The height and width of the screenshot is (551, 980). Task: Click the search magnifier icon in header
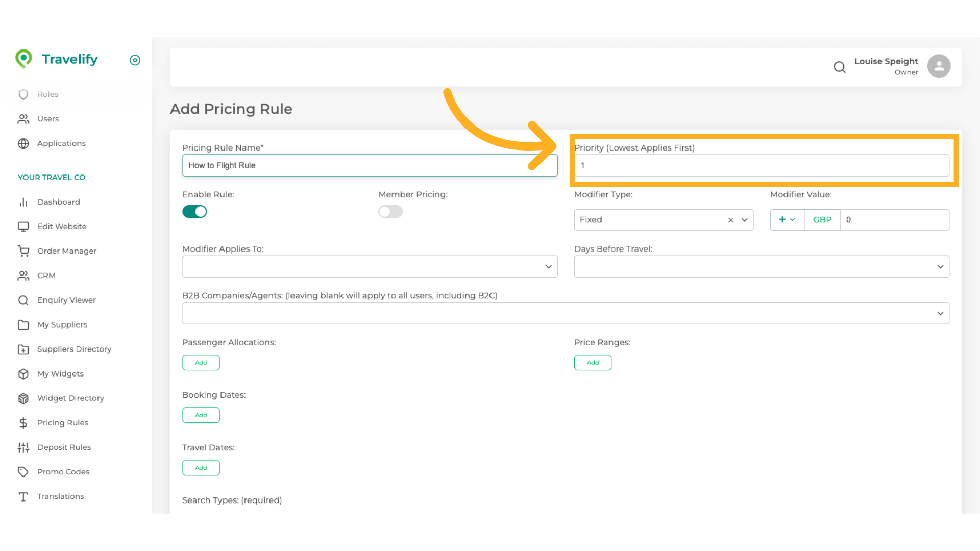[839, 67]
